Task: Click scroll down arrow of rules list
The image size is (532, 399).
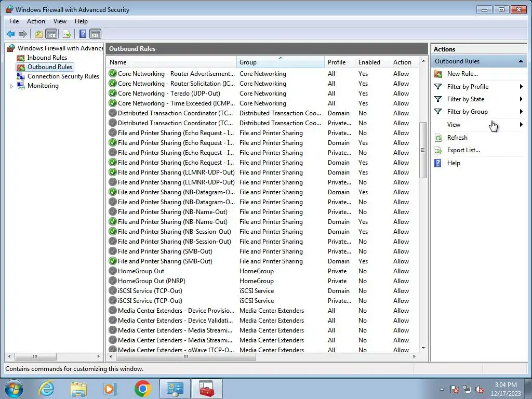Action: (x=423, y=348)
